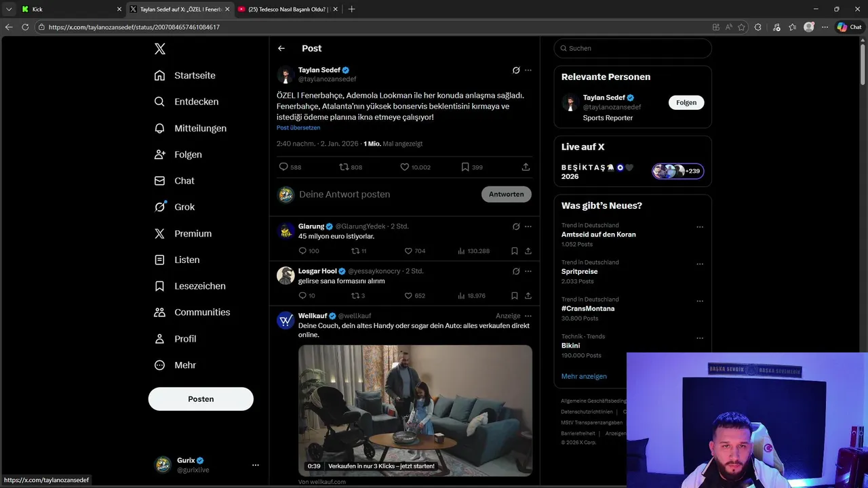The height and width of the screenshot is (488, 868).
Task: Open Profil in sidebar
Action: (x=176, y=339)
